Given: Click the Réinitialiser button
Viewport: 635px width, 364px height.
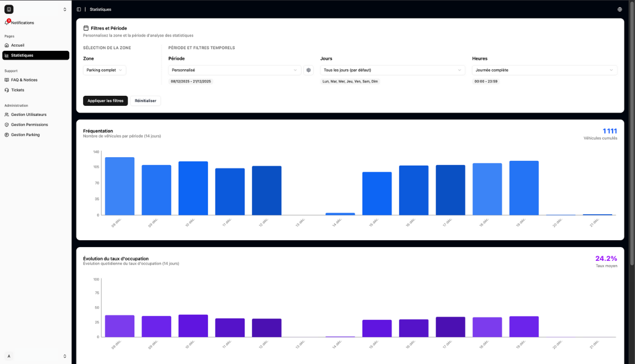Looking at the screenshot, I should (145, 101).
